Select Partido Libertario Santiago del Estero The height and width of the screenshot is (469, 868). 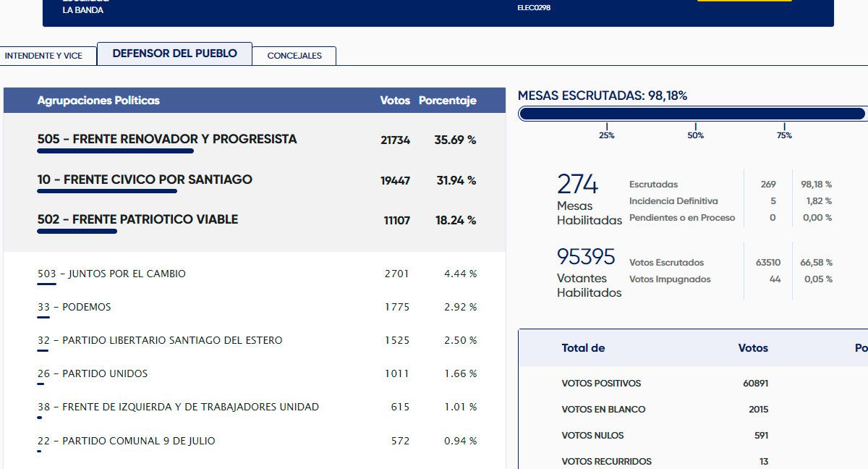(x=160, y=340)
